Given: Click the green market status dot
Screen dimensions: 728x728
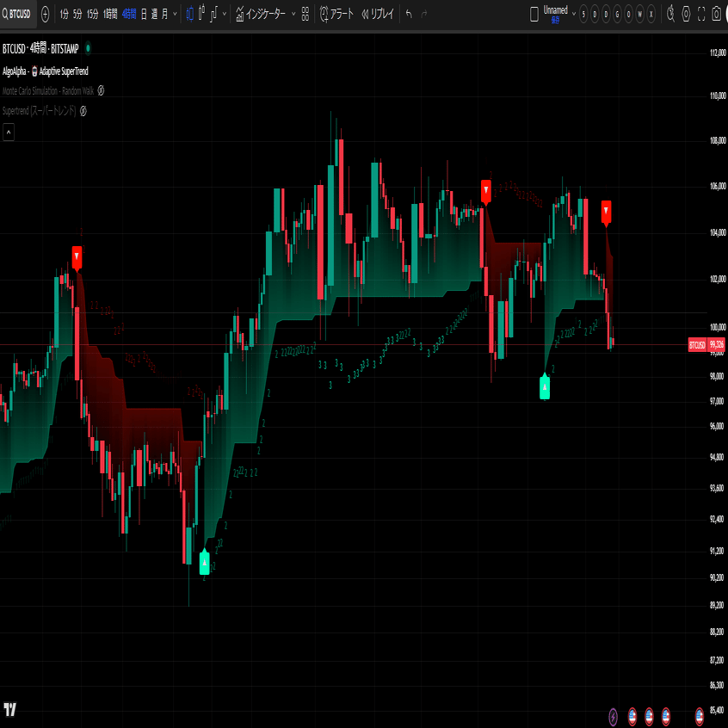Looking at the screenshot, I should pos(89,48).
